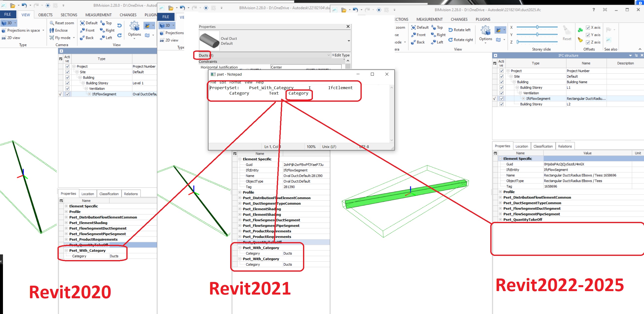Open the Ducts dropdown in Properties

[328, 55]
